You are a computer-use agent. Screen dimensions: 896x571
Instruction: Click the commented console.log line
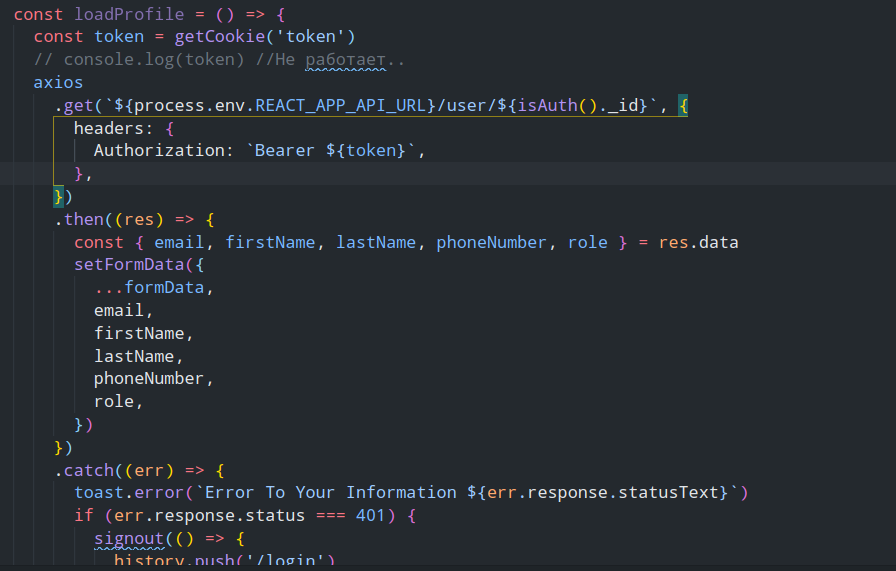point(219,59)
